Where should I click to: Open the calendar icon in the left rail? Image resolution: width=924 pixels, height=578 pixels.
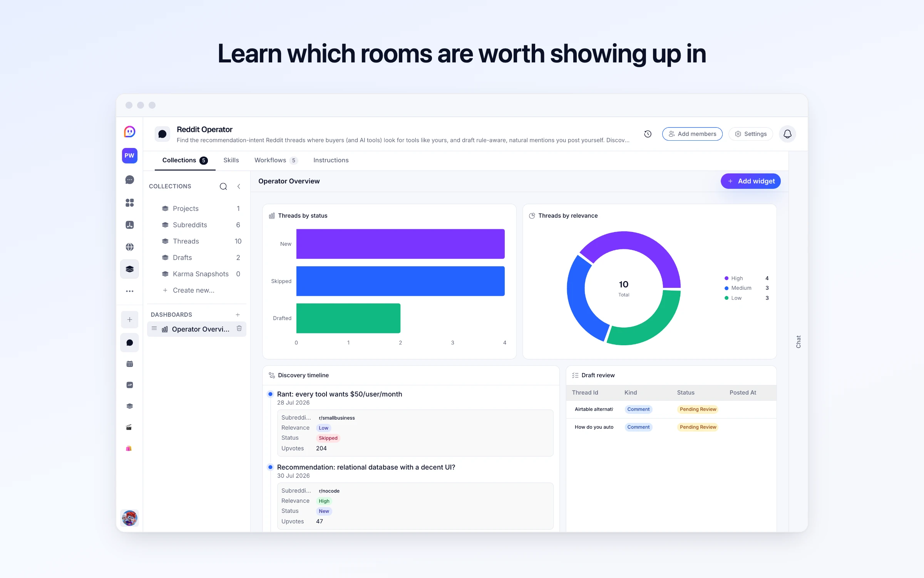[x=129, y=364]
